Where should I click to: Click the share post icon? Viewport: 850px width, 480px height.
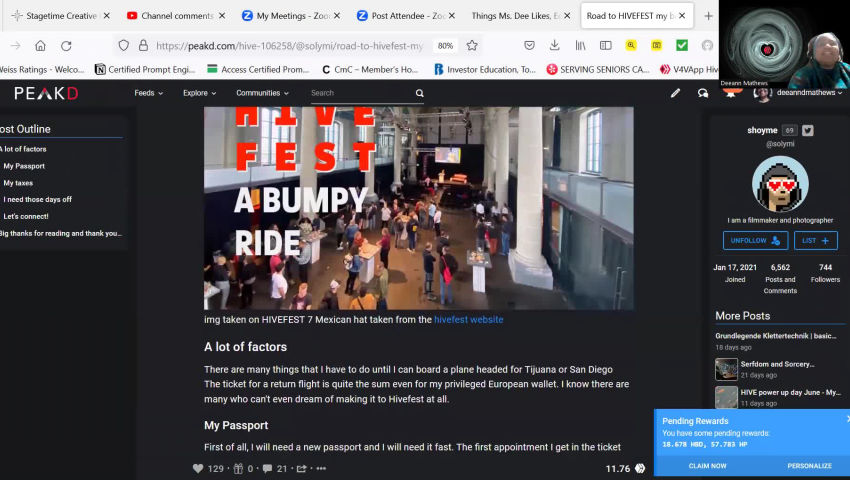coord(301,468)
